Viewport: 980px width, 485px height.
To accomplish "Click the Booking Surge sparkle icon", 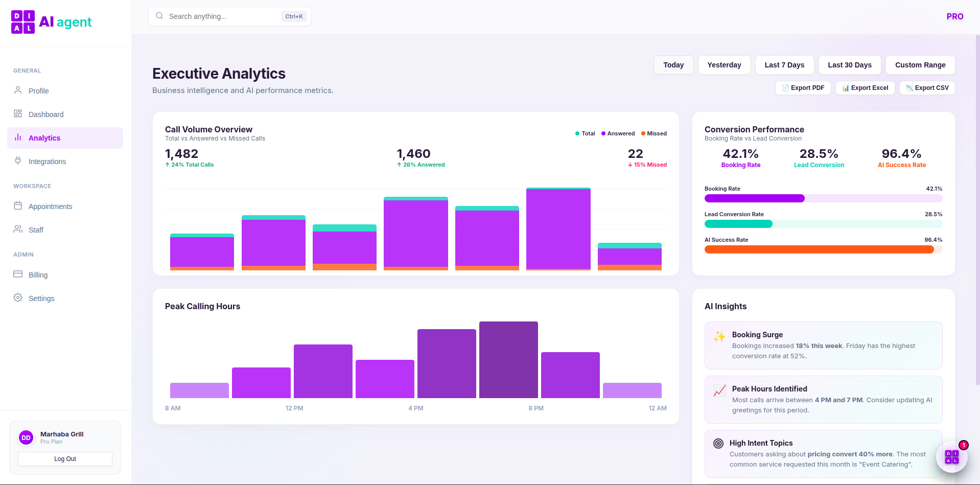I will [x=719, y=336].
